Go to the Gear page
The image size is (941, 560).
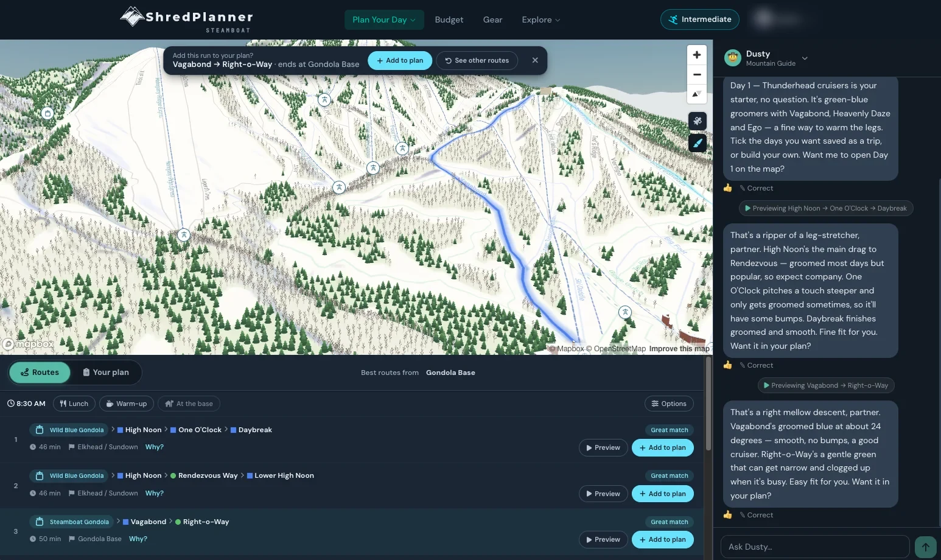(492, 19)
